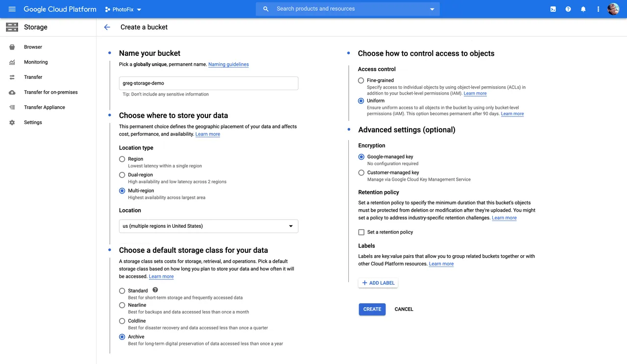The height and width of the screenshot is (364, 627).
Task: Expand the search bar dropdown arrow
Action: click(432, 9)
